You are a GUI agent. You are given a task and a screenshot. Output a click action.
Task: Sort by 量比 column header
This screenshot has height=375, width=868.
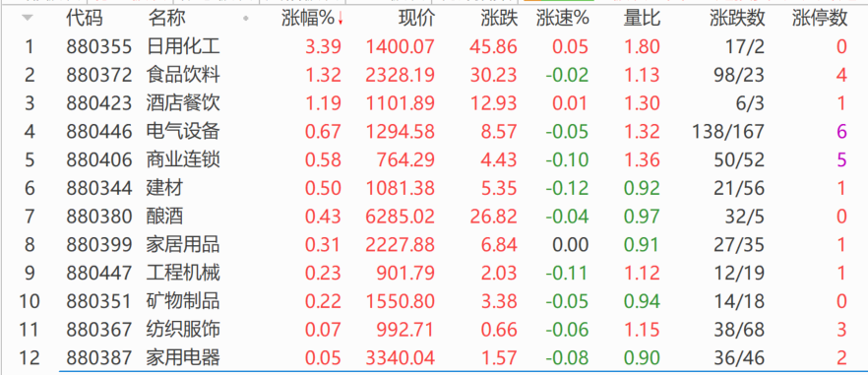642,19
